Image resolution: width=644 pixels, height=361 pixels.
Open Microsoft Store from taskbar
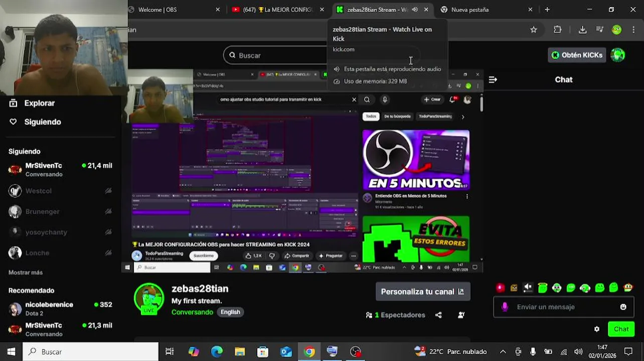(x=263, y=351)
